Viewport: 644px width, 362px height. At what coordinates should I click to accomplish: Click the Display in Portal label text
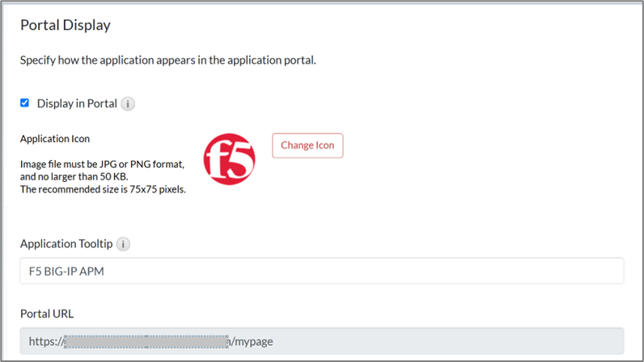pos(77,104)
